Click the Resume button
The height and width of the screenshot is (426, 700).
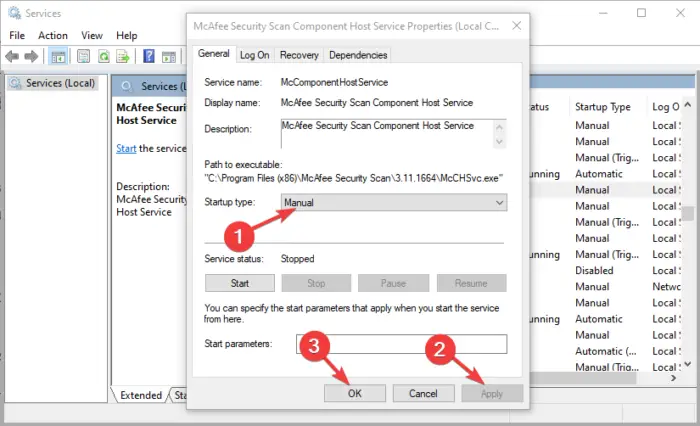[x=471, y=283]
